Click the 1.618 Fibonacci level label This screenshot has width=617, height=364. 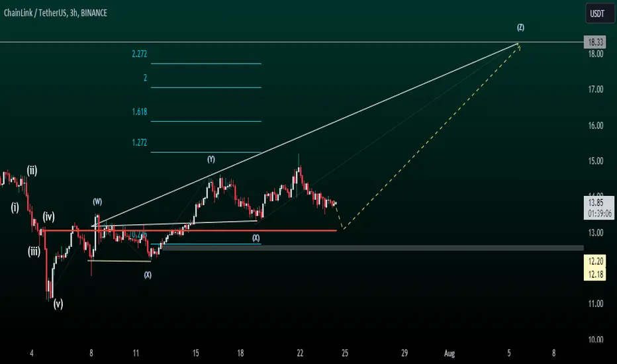pyautogui.click(x=139, y=112)
